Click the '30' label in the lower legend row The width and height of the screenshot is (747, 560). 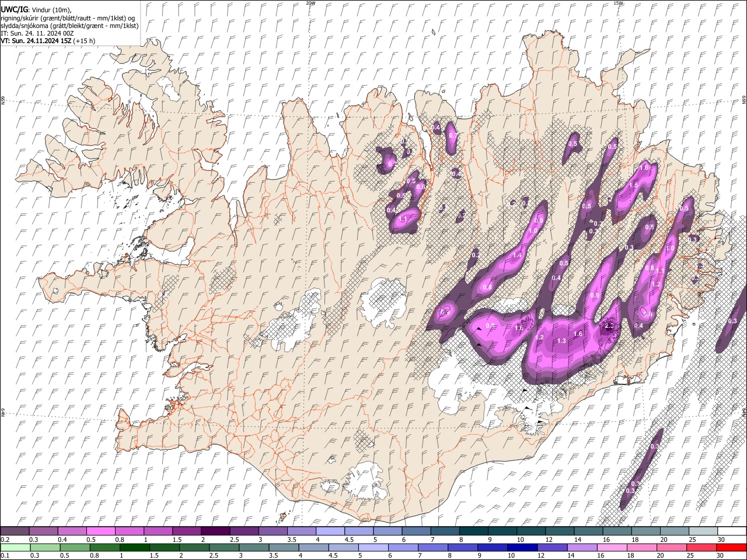click(721, 555)
